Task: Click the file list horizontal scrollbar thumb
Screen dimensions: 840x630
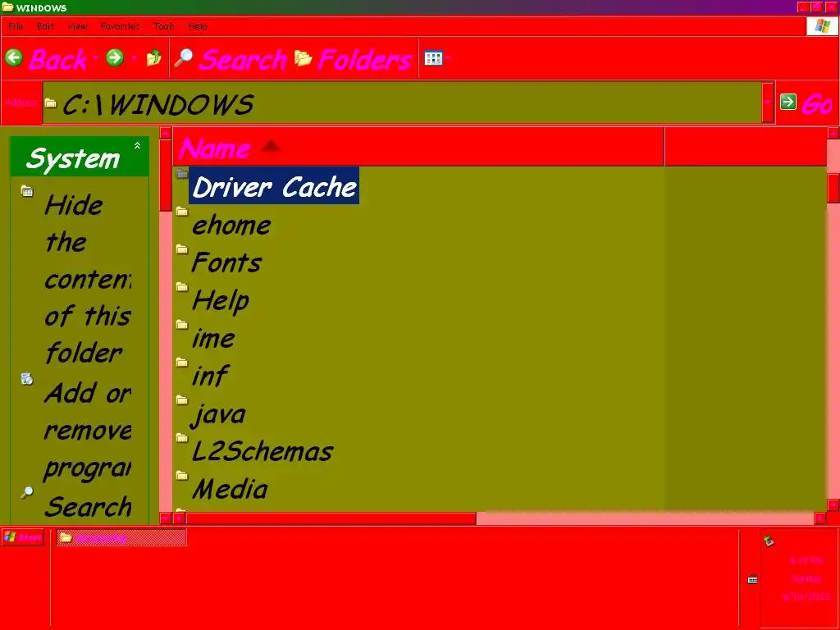Action: 330,518
